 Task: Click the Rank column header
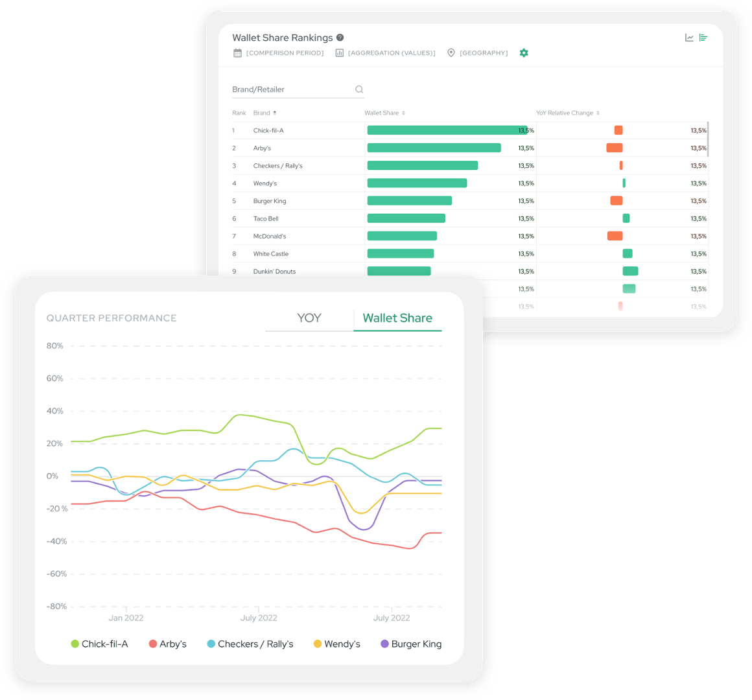tap(239, 113)
